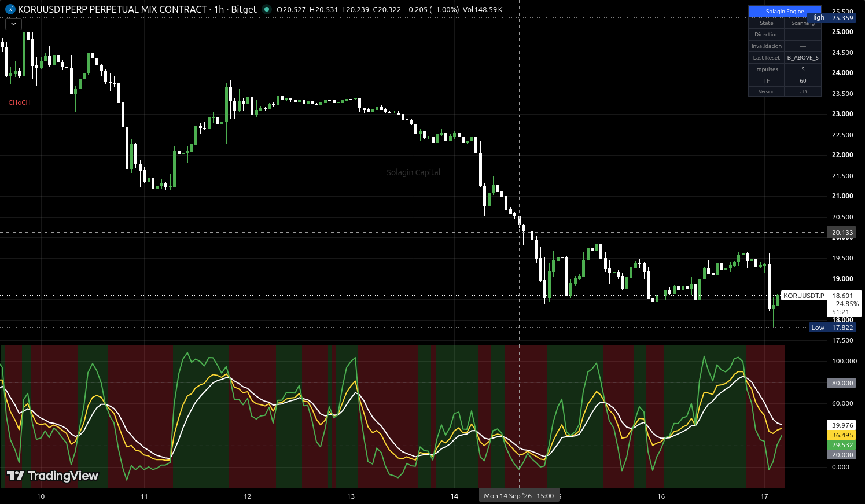Click the 20.000 lower level label
The image size is (865, 504).
pyautogui.click(x=842, y=455)
